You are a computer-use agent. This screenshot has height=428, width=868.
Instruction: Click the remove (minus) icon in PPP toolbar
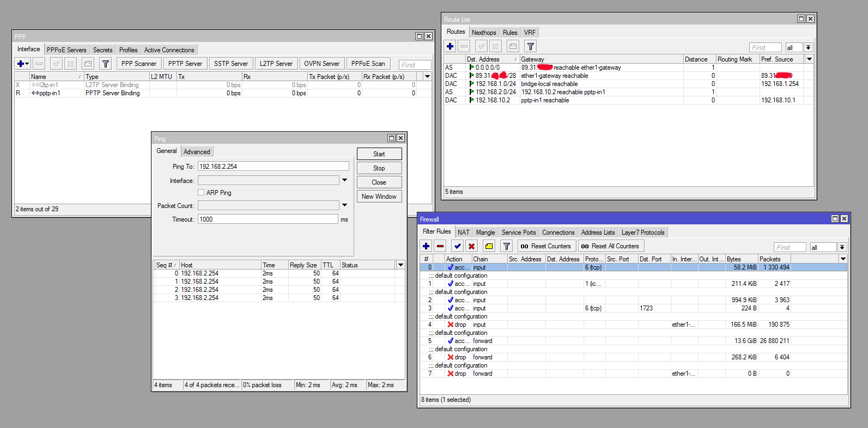39,64
